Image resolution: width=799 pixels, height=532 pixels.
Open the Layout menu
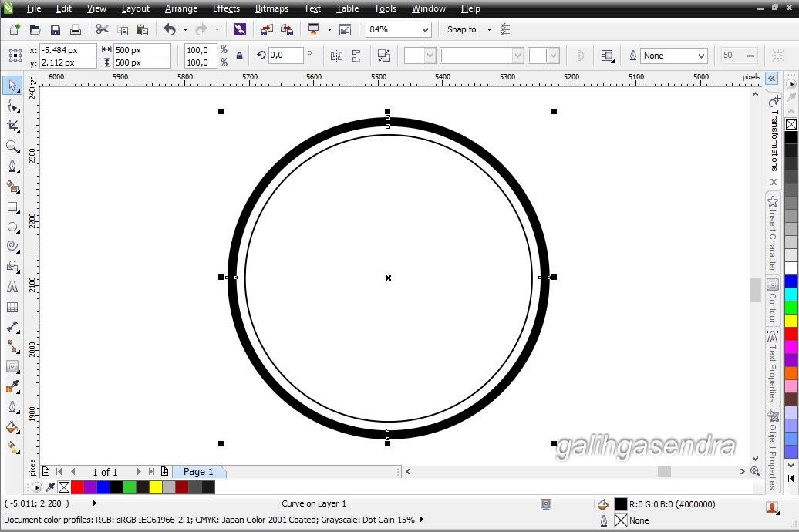[x=136, y=8]
